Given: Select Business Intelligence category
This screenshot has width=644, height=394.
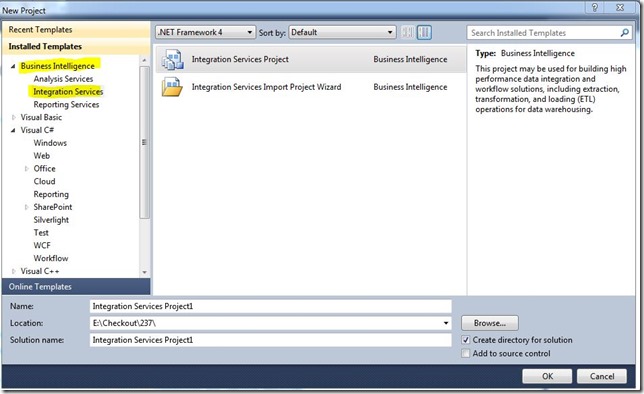Looking at the screenshot, I should pyautogui.click(x=58, y=66).
